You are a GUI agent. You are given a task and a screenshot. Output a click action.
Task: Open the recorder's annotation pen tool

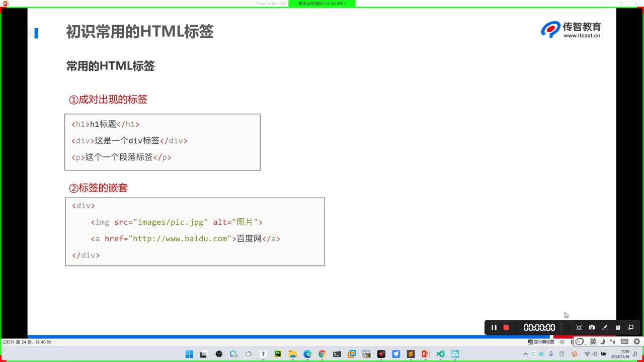(605, 327)
